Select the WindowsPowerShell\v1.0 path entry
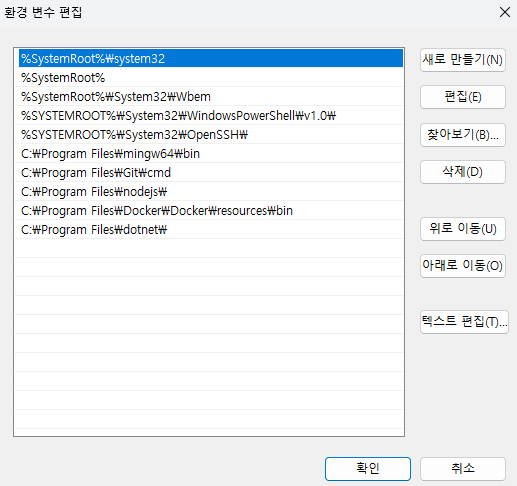 209,115
